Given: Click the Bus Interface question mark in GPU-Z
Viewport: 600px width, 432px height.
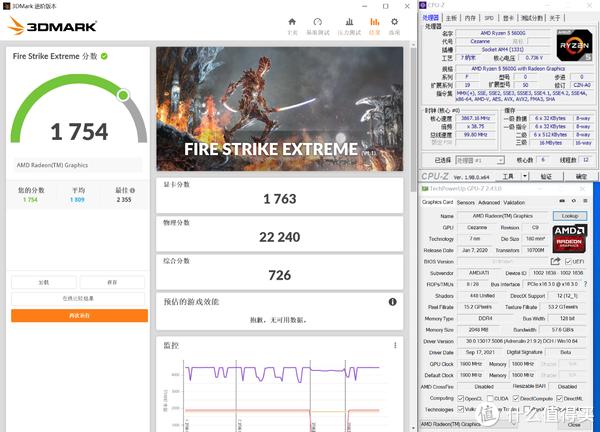Looking at the screenshot, I should (x=585, y=284).
